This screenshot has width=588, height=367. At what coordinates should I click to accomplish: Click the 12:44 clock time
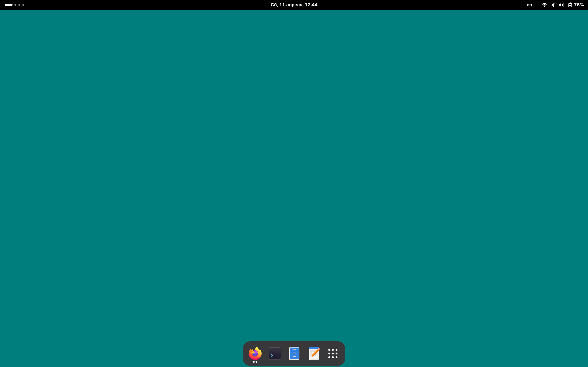311,5
